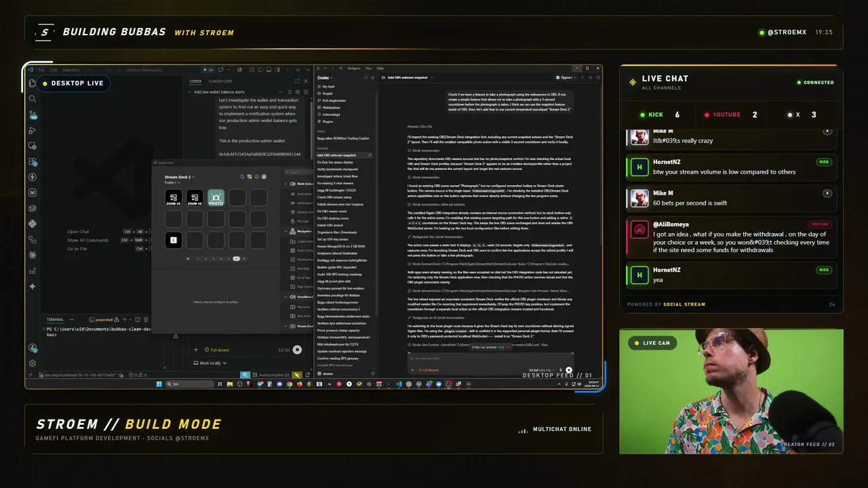
Task: Open the Öppna dropdown in Codex app
Action: [566, 77]
